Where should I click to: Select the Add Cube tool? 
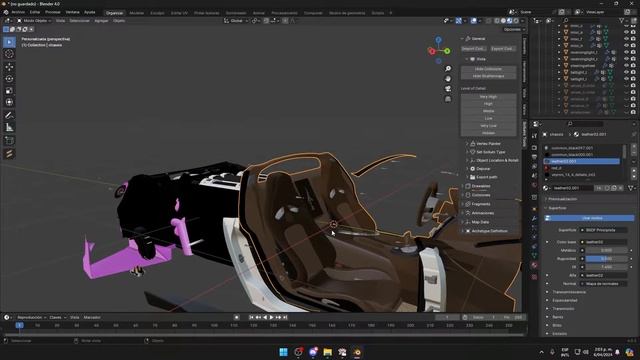click(x=9, y=141)
